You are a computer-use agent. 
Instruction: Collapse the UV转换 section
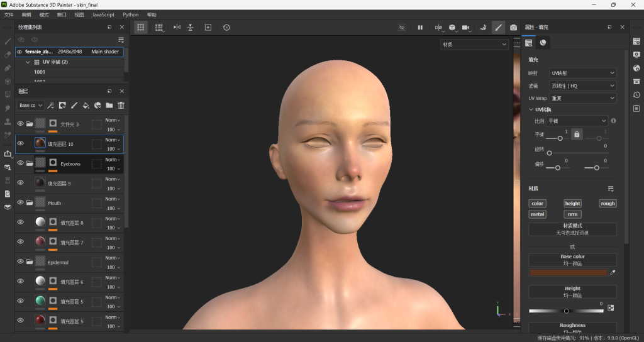point(531,109)
